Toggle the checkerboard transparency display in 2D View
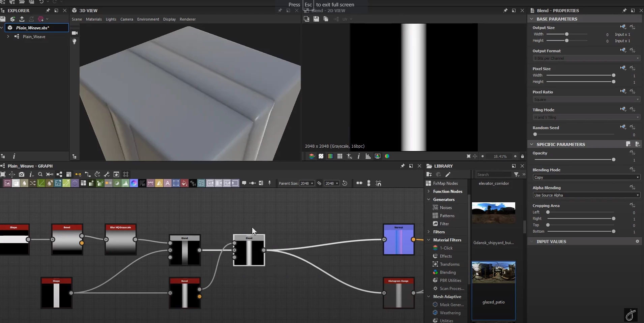Viewport: 644px width, 323px height. pos(321,156)
